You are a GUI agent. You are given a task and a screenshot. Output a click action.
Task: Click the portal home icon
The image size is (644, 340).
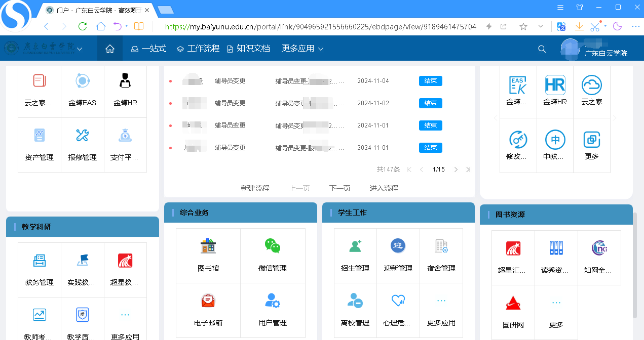coord(110,49)
